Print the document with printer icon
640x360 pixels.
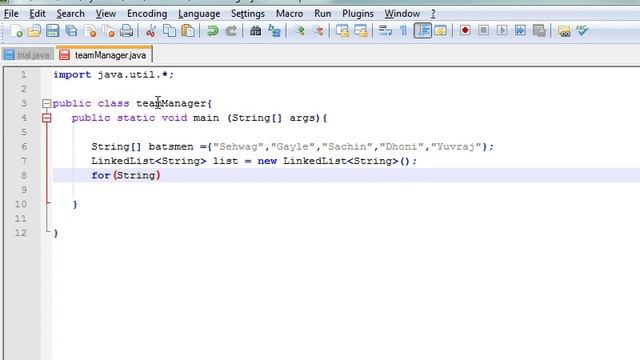[127, 31]
